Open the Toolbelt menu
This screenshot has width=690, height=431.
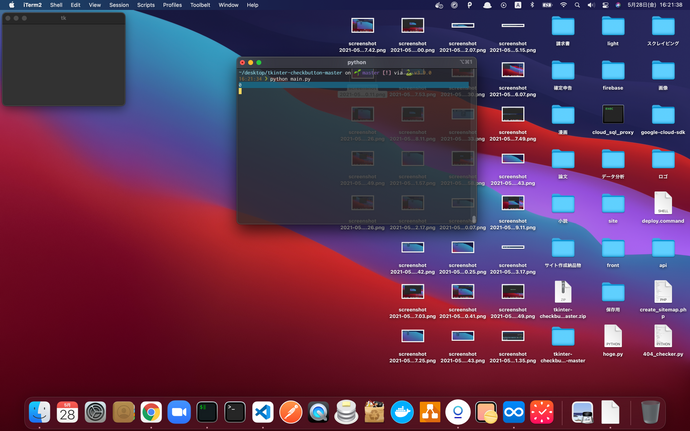coord(200,5)
